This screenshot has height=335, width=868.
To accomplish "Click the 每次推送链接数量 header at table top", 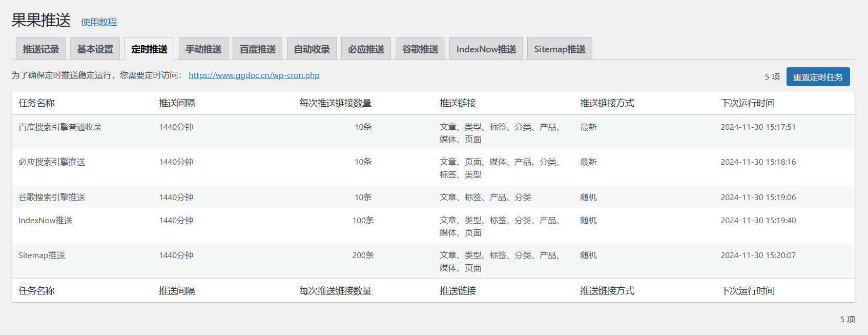I will pos(335,103).
